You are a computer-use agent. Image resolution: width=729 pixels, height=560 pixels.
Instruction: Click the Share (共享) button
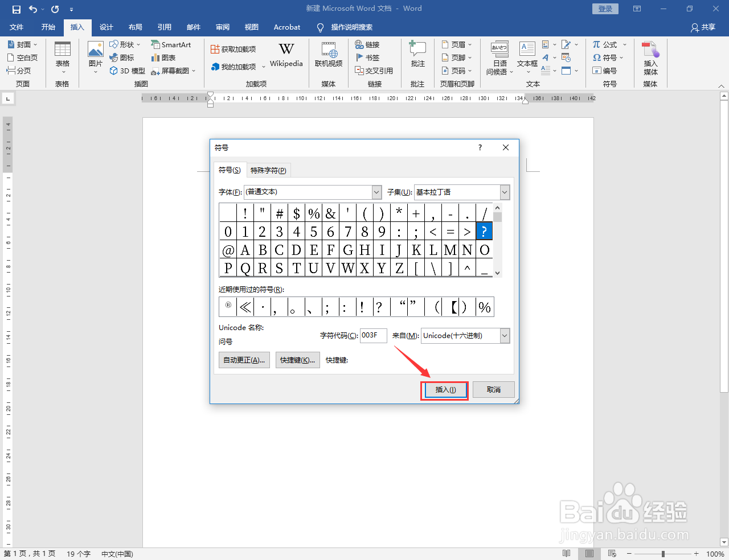click(x=703, y=27)
